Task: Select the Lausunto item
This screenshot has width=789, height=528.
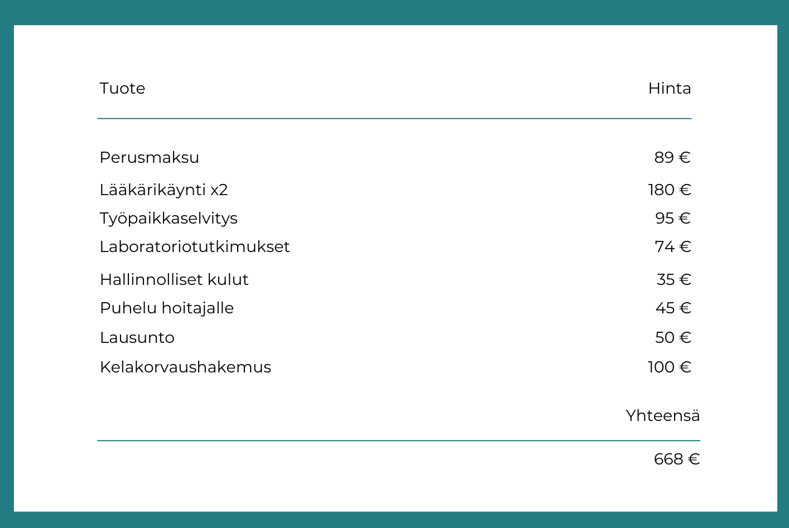Action: tap(137, 337)
